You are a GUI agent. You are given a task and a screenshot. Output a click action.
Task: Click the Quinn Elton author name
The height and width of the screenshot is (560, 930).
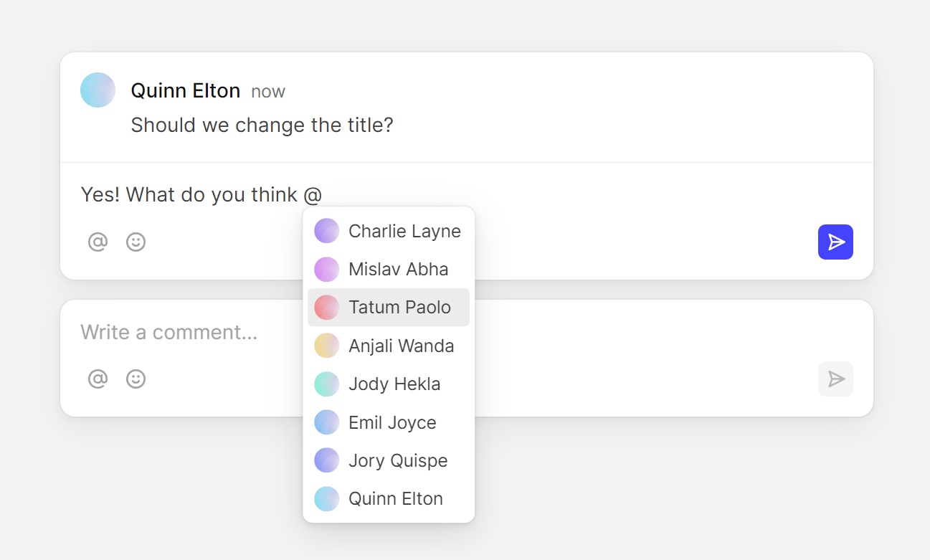[x=185, y=91]
